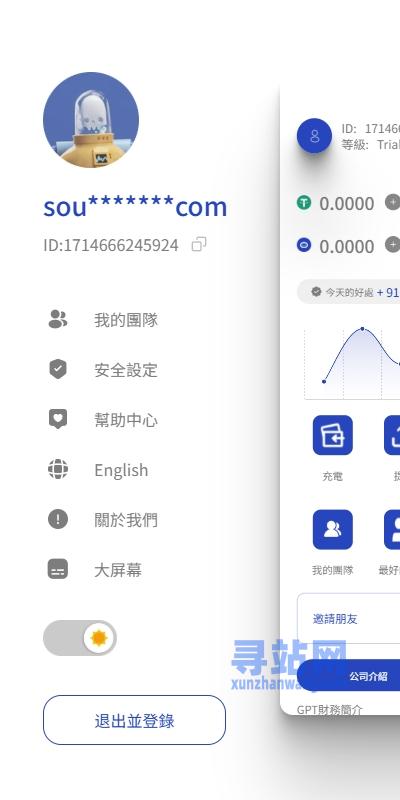Open the 我的團隊 menu item
Image resolution: width=400 pixels, height=800 pixels.
[126, 320]
